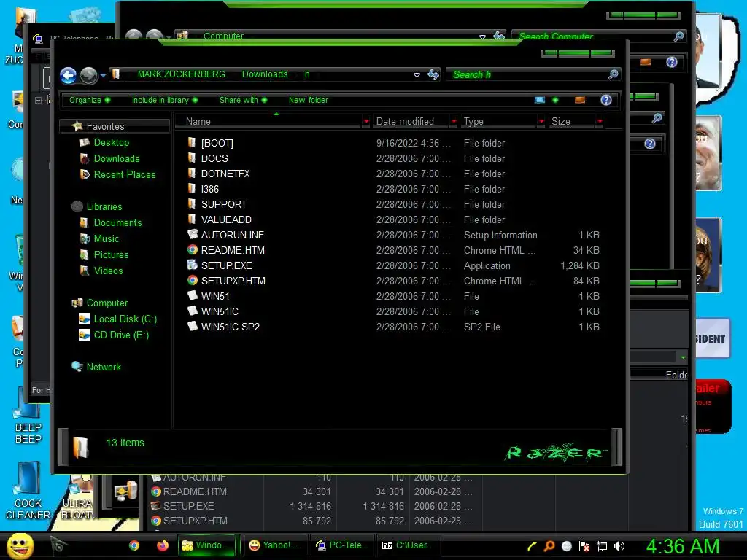Sort by the Date modified column
The height and width of the screenshot is (560, 747).
(411, 122)
